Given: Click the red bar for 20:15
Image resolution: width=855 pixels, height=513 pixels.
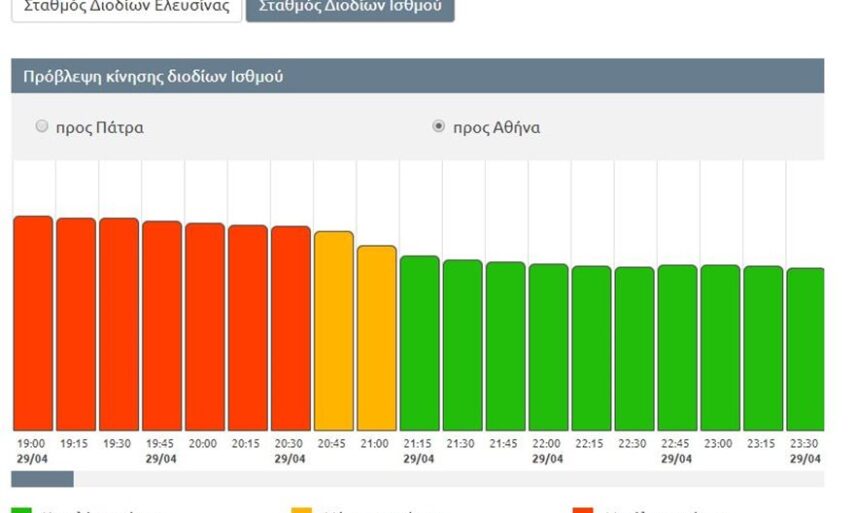Looking at the screenshot, I should coord(248,328).
